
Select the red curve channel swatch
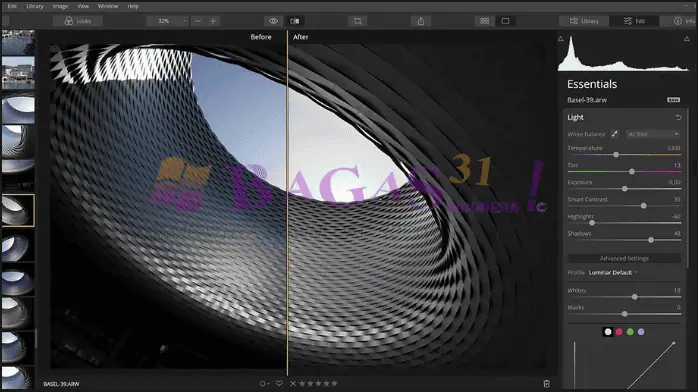pos(619,331)
